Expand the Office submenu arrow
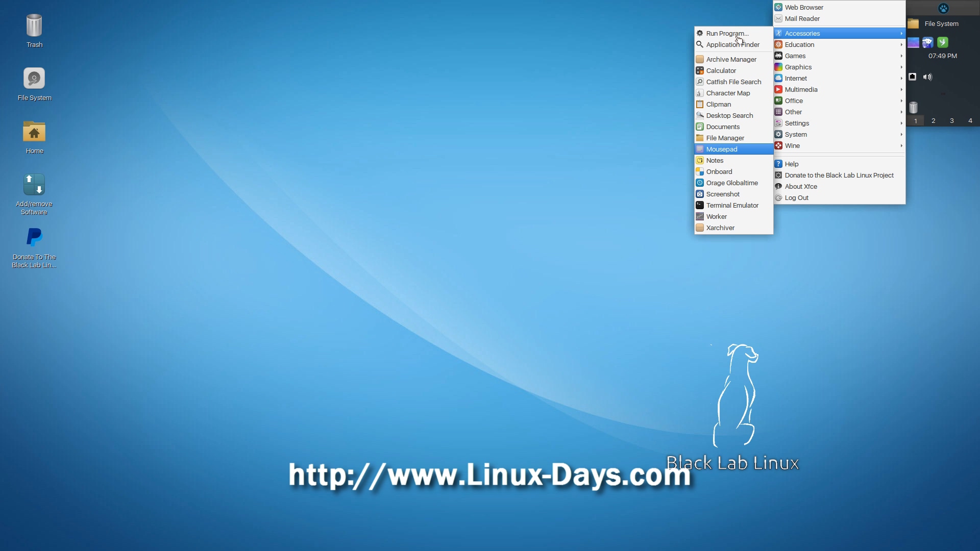The image size is (980, 551). click(901, 101)
